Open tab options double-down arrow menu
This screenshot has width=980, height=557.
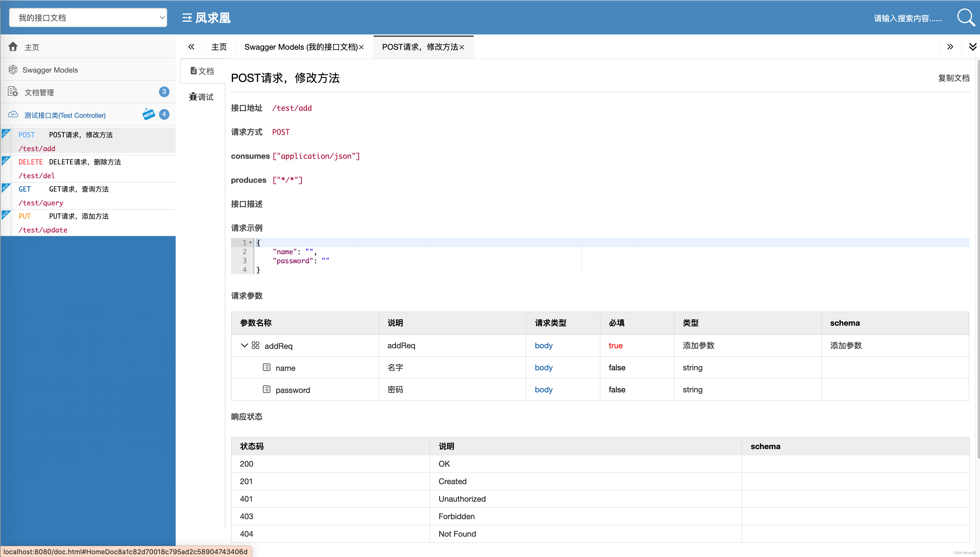(x=972, y=47)
